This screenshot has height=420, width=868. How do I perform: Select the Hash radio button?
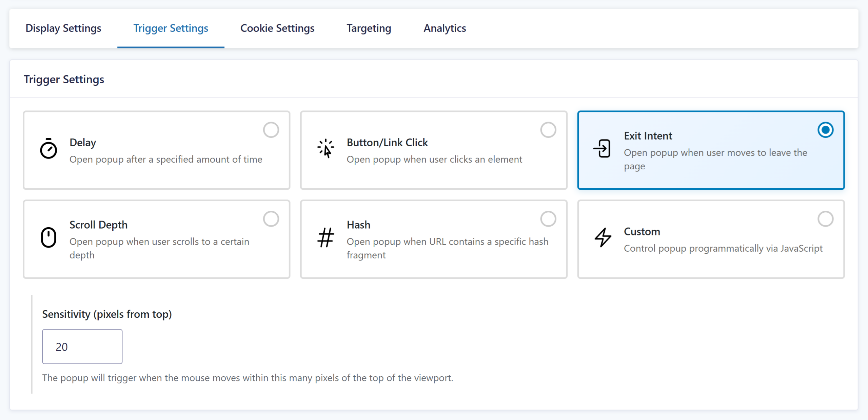click(x=548, y=219)
